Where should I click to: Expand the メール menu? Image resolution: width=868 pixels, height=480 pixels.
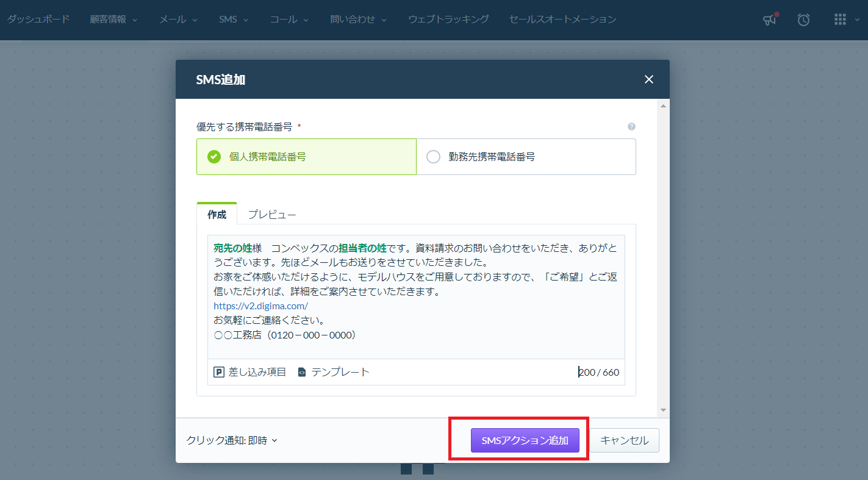pos(178,20)
